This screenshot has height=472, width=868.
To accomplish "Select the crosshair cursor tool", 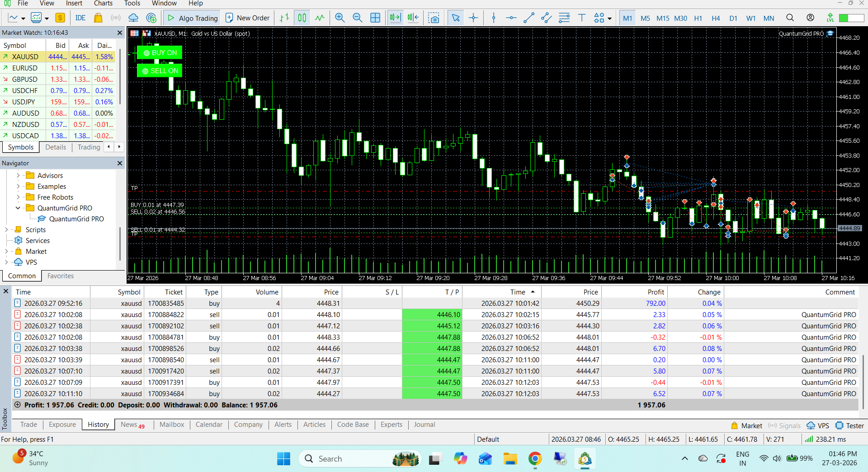I will click(x=473, y=18).
